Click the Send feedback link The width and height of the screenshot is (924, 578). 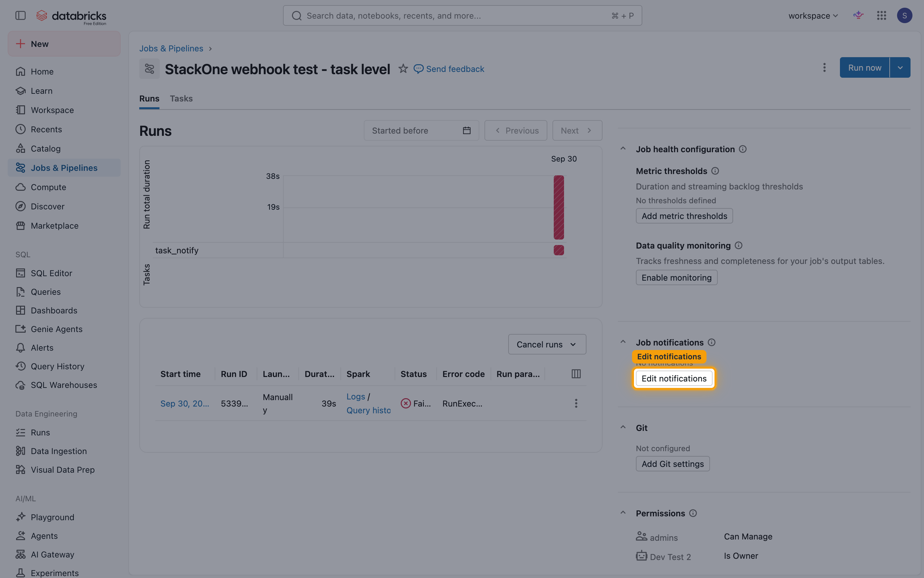449,69
